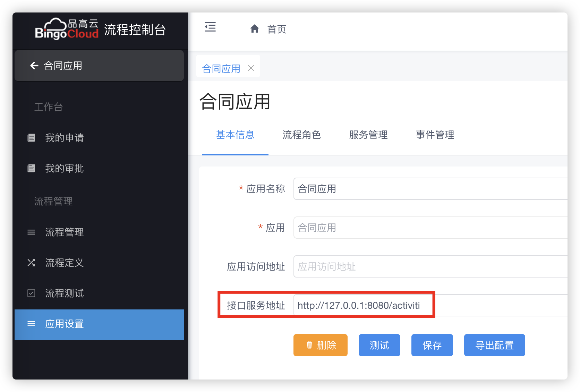Image resolution: width=580 pixels, height=392 pixels.
Task: Close the 合同应用 tab with the X
Action: pos(251,68)
